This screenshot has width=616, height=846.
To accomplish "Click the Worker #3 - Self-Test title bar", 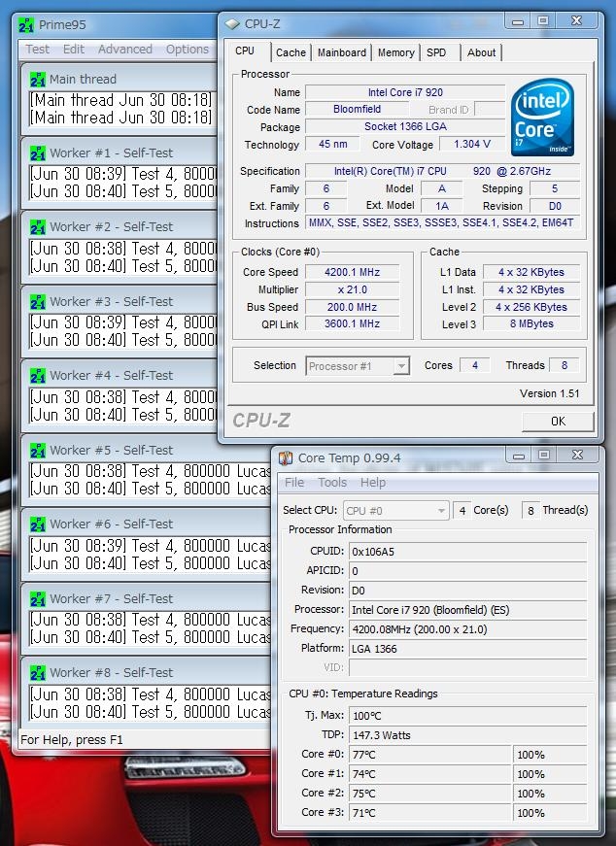I will [x=120, y=302].
